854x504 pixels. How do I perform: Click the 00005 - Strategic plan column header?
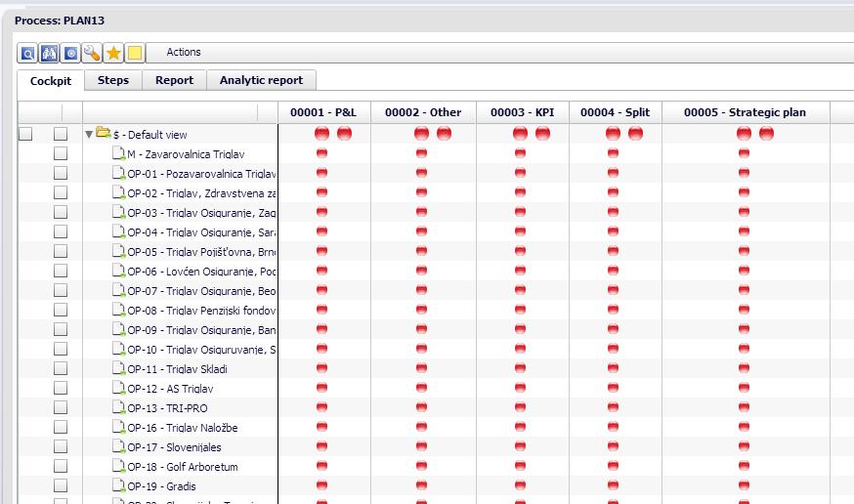746,112
